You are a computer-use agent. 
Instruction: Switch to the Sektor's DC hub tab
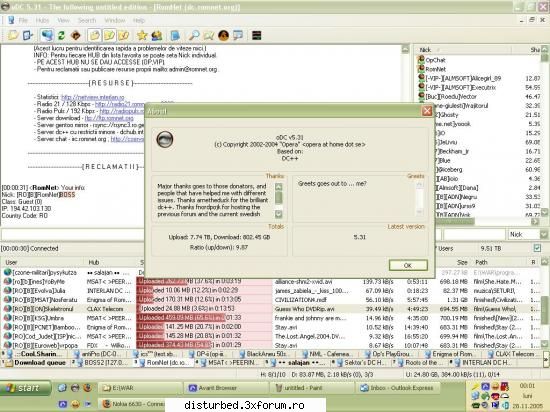point(361,363)
